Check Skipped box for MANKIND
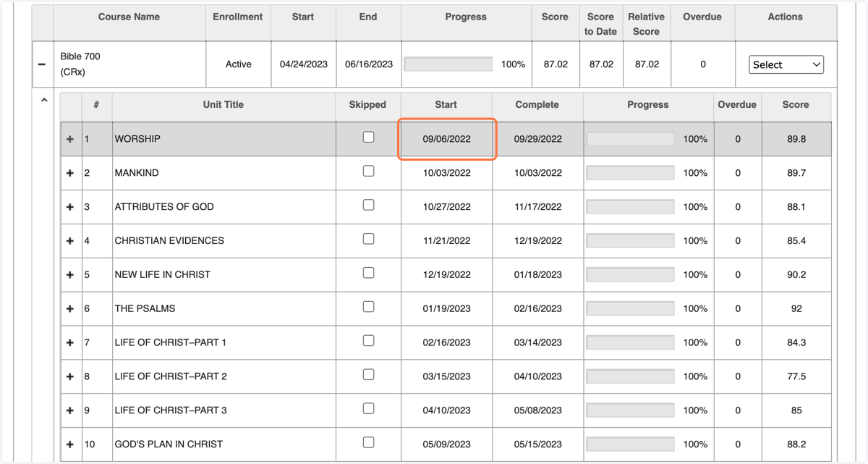The image size is (868, 464). (x=368, y=171)
